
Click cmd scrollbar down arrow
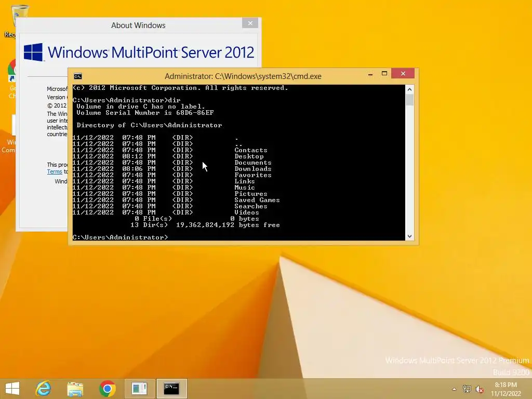[x=409, y=236]
